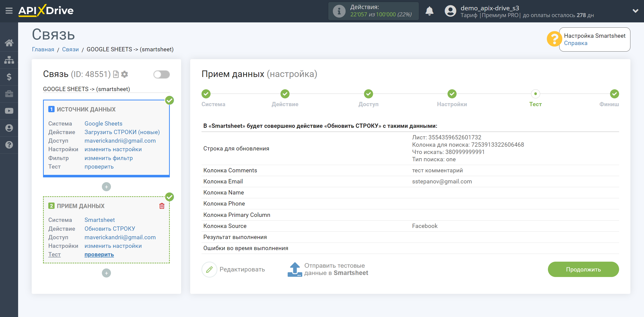This screenshot has width=644, height=317.
Task: Open the billing dollar icon in the sidebar
Action: coord(9,77)
